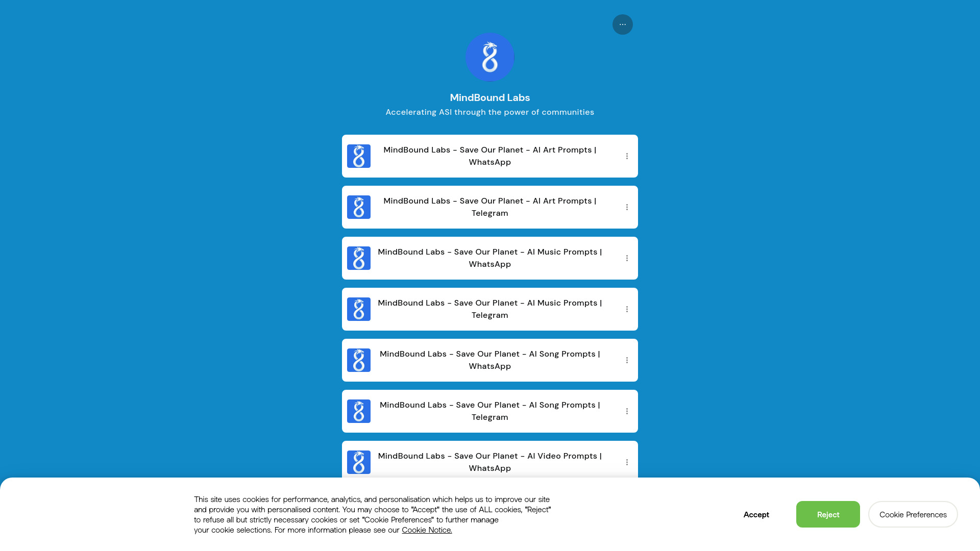This screenshot has width=980, height=551.
Task: Click the AI Music Prompts Telegram icon
Action: pyautogui.click(x=359, y=309)
